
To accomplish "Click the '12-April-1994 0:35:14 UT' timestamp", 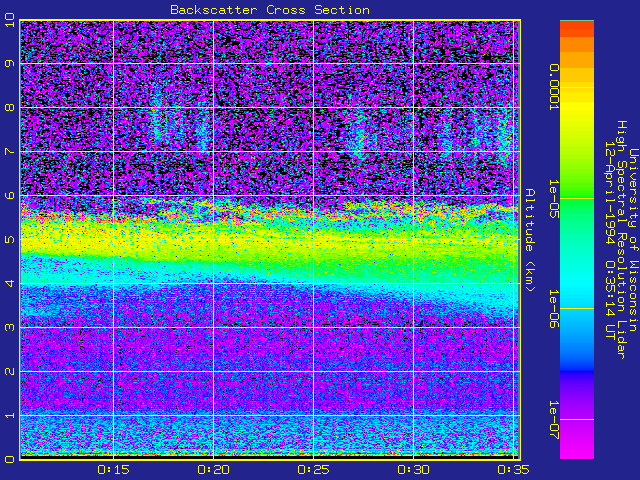I will pos(610,240).
